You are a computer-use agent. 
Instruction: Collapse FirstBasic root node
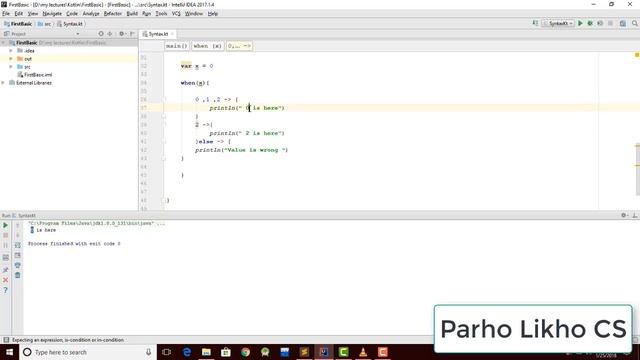click(4, 43)
